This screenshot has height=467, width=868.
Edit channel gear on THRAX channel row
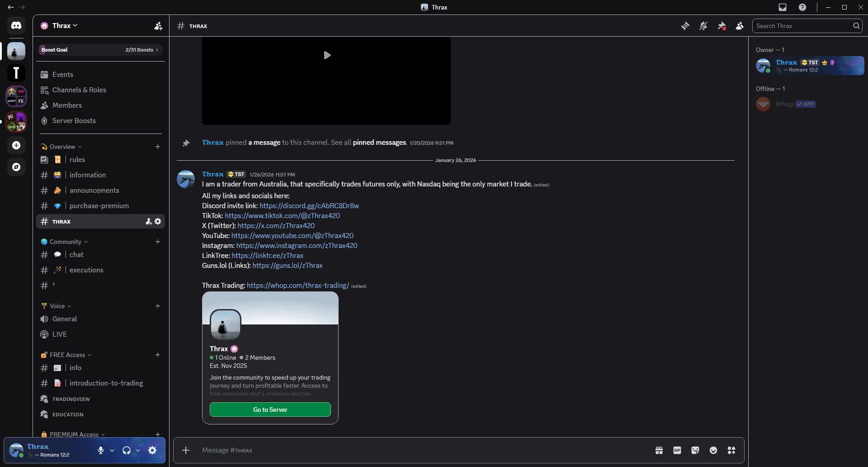158,221
